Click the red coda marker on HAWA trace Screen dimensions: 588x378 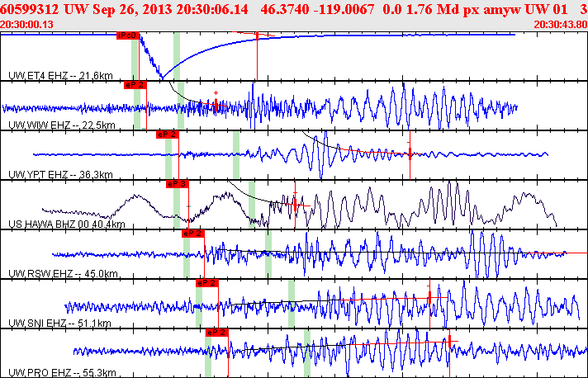[295, 205]
